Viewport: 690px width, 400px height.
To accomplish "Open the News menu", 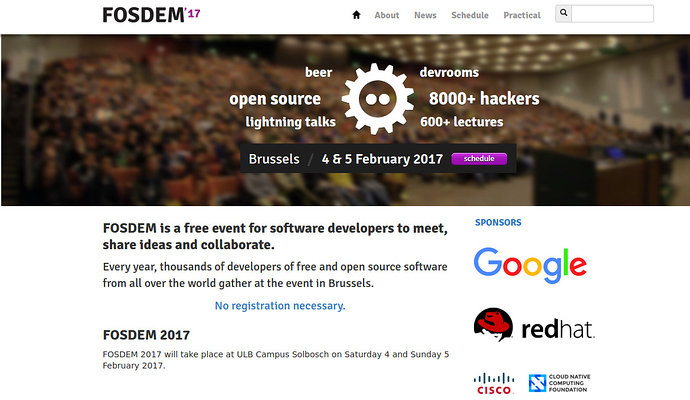I will tap(425, 15).
